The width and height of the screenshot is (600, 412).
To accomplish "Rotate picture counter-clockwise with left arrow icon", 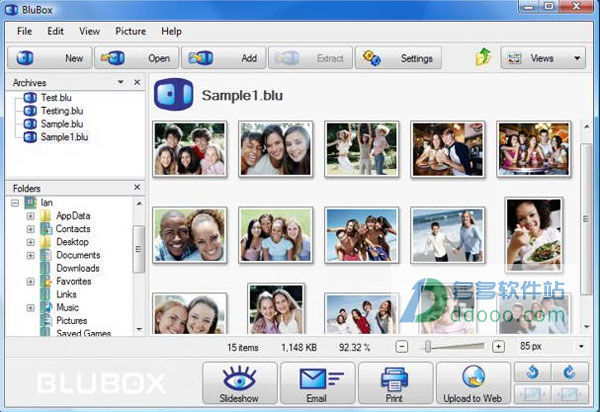I will (532, 372).
